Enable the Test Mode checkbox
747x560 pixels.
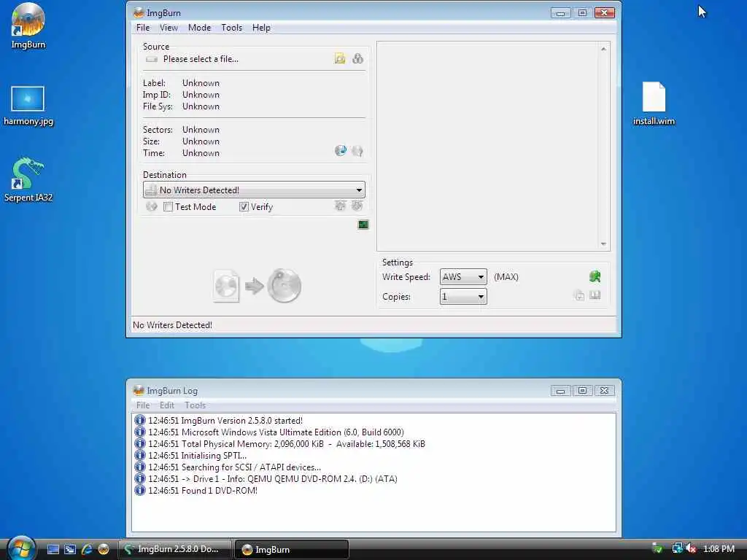click(169, 206)
